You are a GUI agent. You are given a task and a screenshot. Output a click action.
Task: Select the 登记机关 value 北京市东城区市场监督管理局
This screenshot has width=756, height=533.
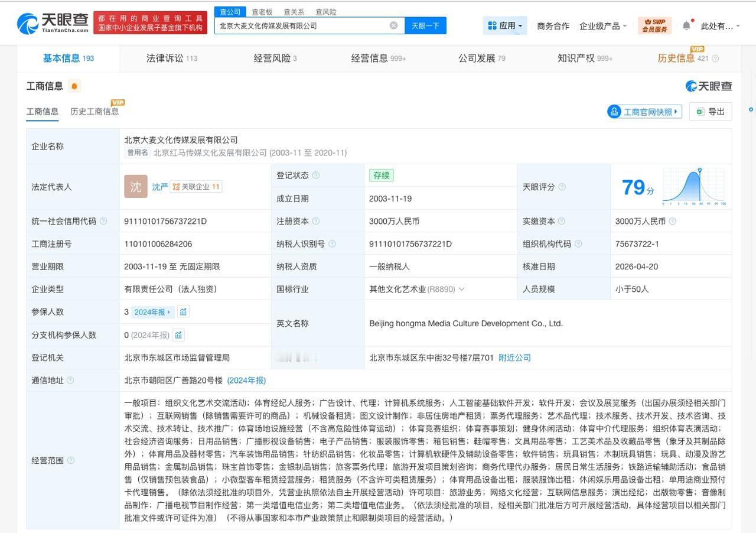coord(177,357)
